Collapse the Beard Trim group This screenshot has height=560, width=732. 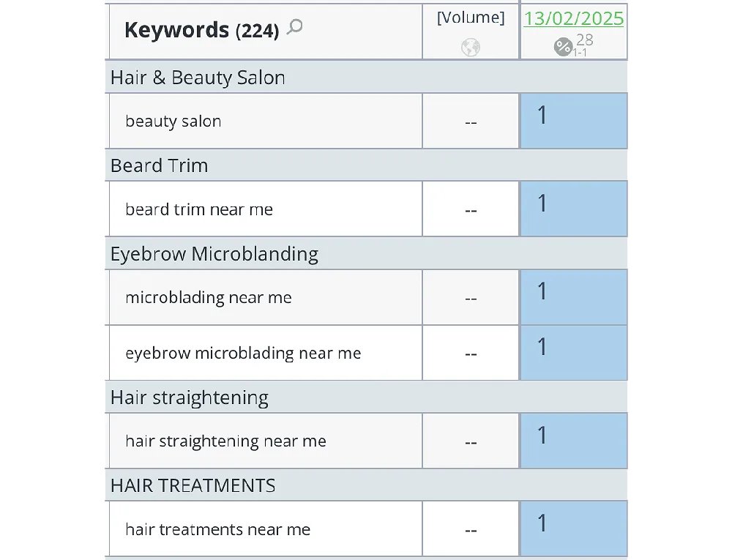[x=159, y=165]
